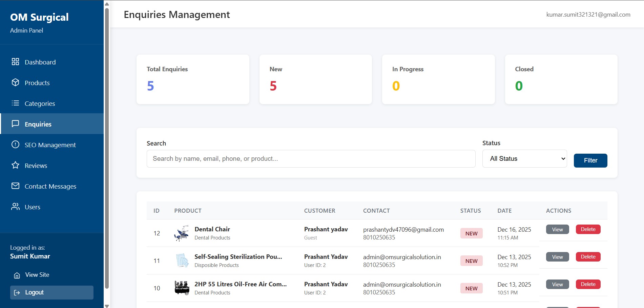Click the View Site home icon
Screen dimensions: 644x308
pos(17,275)
